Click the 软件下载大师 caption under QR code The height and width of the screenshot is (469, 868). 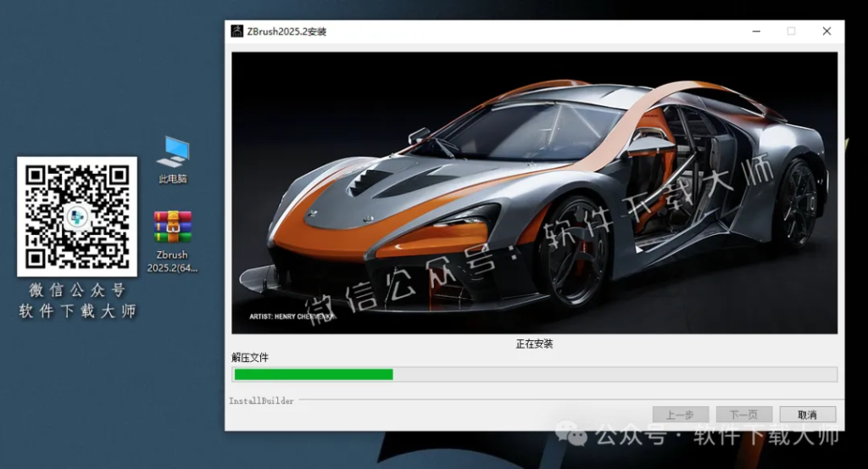point(77,311)
